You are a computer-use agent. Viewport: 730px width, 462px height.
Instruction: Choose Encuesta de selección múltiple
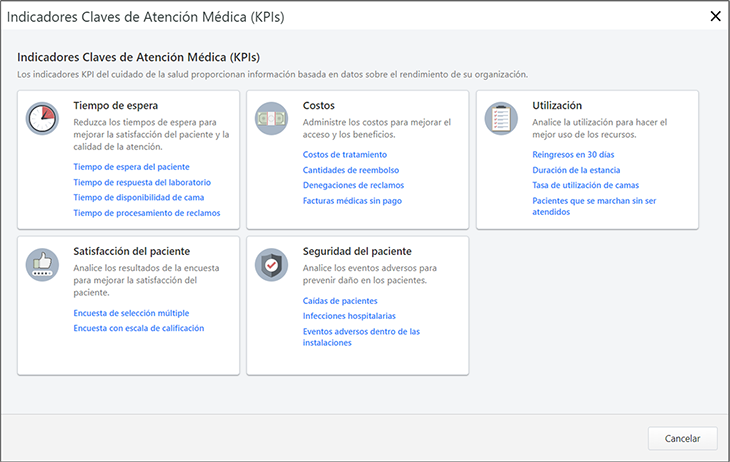(x=131, y=313)
